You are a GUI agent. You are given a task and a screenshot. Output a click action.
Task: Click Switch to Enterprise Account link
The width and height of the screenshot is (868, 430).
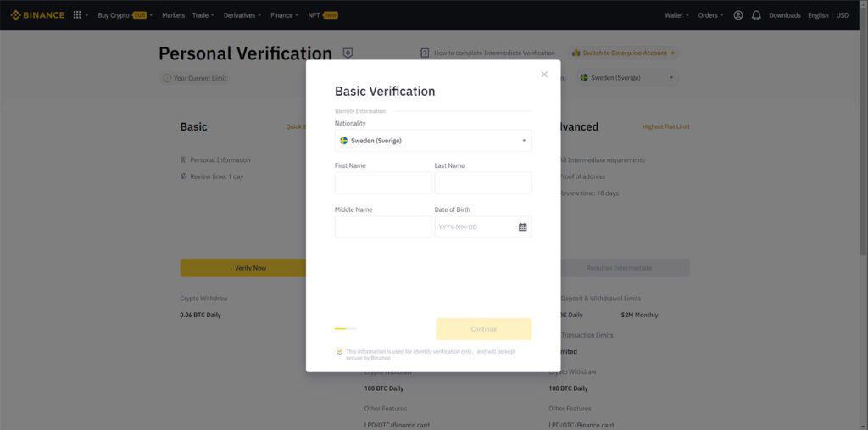[623, 53]
